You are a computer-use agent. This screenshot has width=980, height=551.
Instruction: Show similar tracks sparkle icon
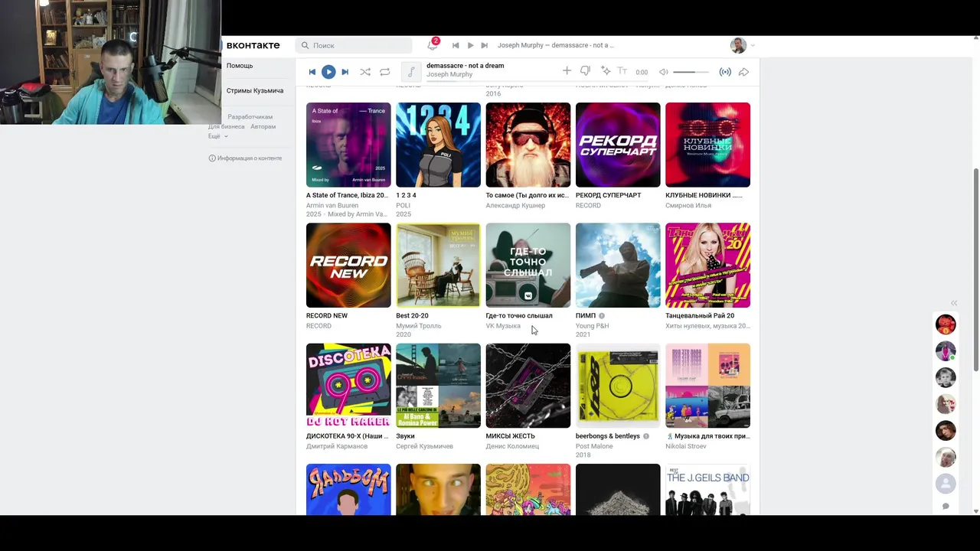606,70
